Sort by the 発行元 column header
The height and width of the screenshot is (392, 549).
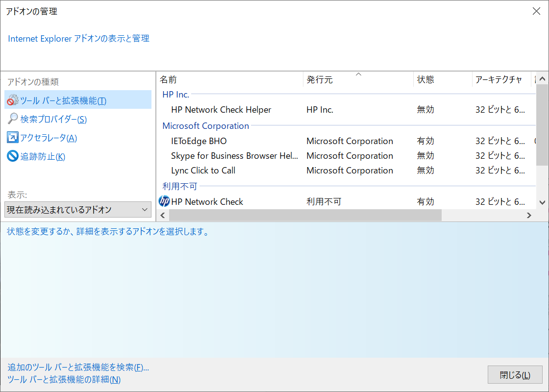click(358, 79)
